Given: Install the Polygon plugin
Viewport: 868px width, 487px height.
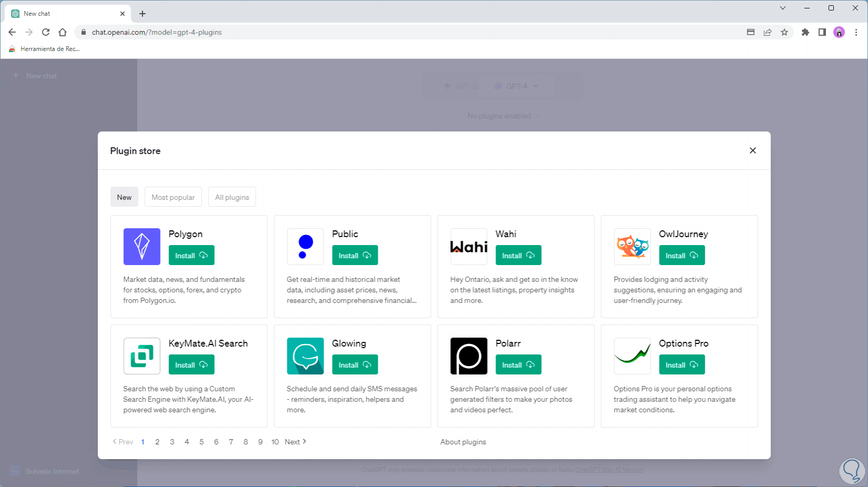Looking at the screenshot, I should pyautogui.click(x=191, y=255).
